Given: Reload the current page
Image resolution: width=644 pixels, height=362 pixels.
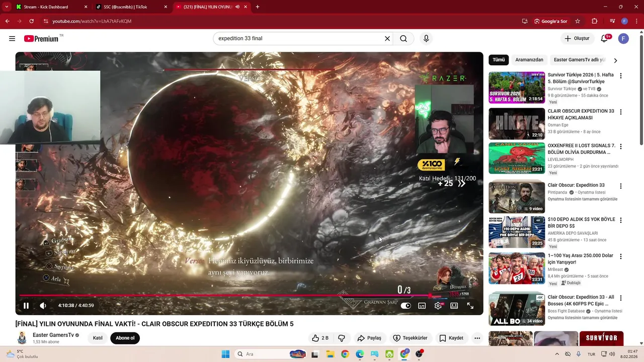Looking at the screenshot, I should (31, 21).
